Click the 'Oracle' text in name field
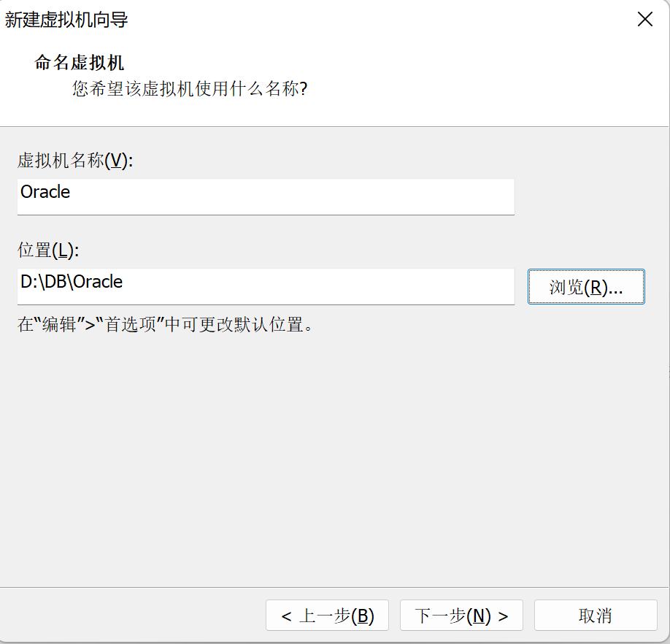670x644 pixels. [45, 193]
